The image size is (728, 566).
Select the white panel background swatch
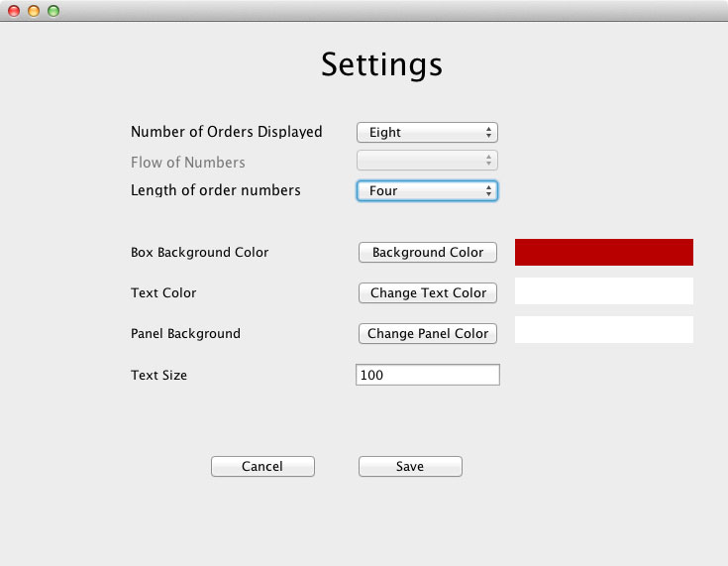tap(604, 329)
